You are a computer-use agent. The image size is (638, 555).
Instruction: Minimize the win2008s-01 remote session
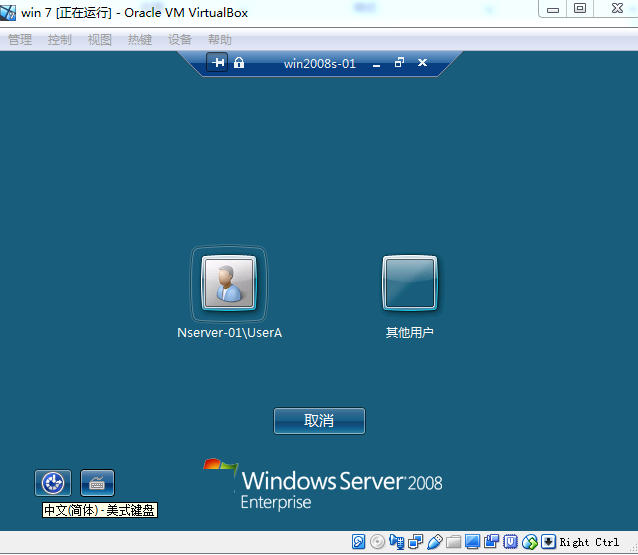tap(376, 63)
